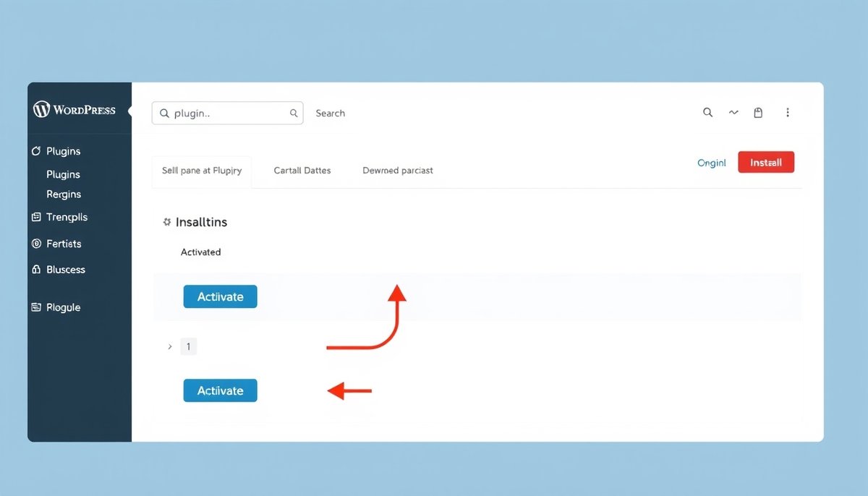Open the Rergins sidebar submenu item
Image resolution: width=868 pixels, height=496 pixels.
(64, 194)
